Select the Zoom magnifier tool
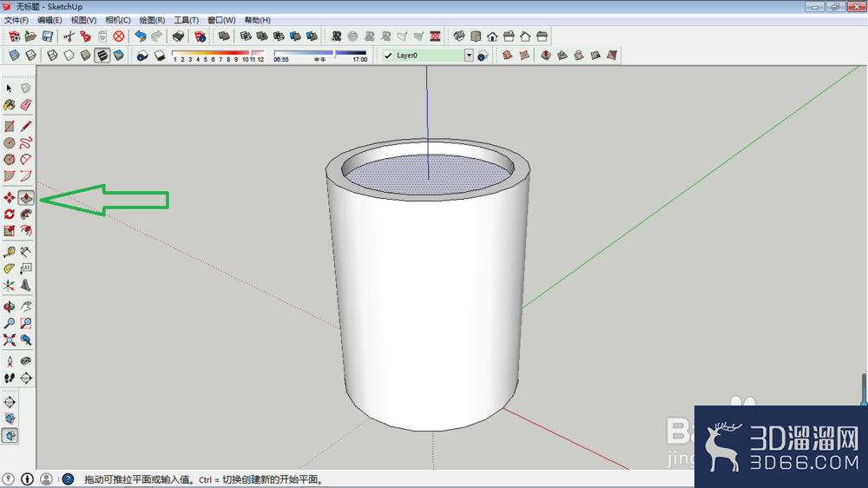This screenshot has width=868, height=488. click(10, 323)
